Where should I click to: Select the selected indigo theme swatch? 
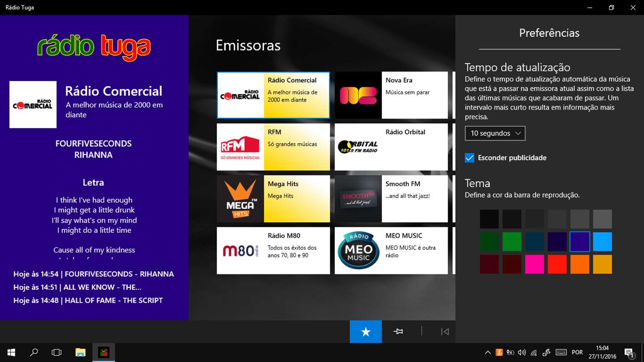580,242
